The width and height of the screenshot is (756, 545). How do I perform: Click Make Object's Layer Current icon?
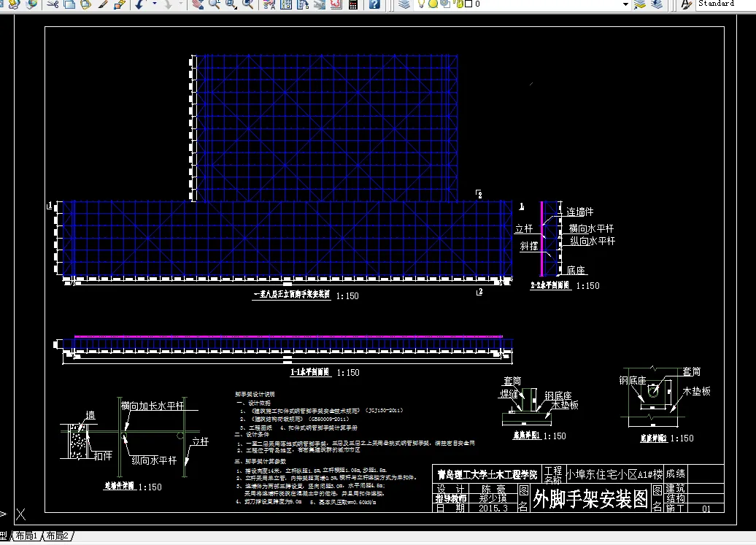tap(640, 4)
